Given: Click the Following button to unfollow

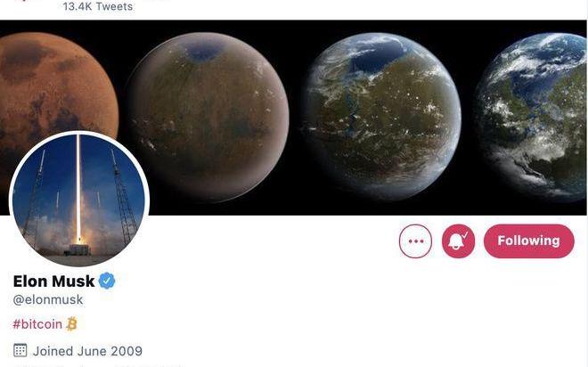Looking at the screenshot, I should pyautogui.click(x=528, y=241).
